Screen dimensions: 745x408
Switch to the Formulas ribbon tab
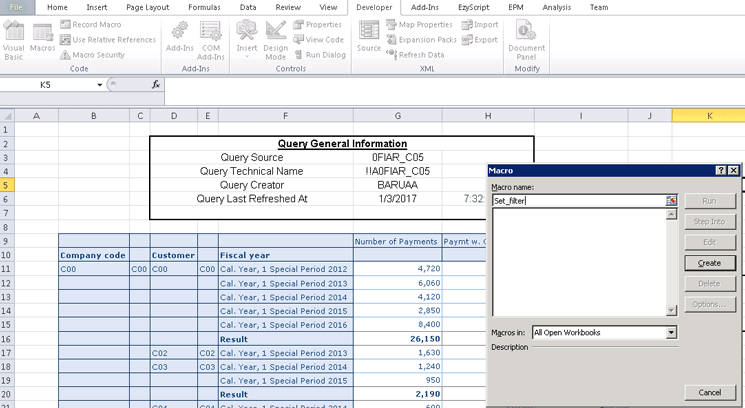pos(204,7)
